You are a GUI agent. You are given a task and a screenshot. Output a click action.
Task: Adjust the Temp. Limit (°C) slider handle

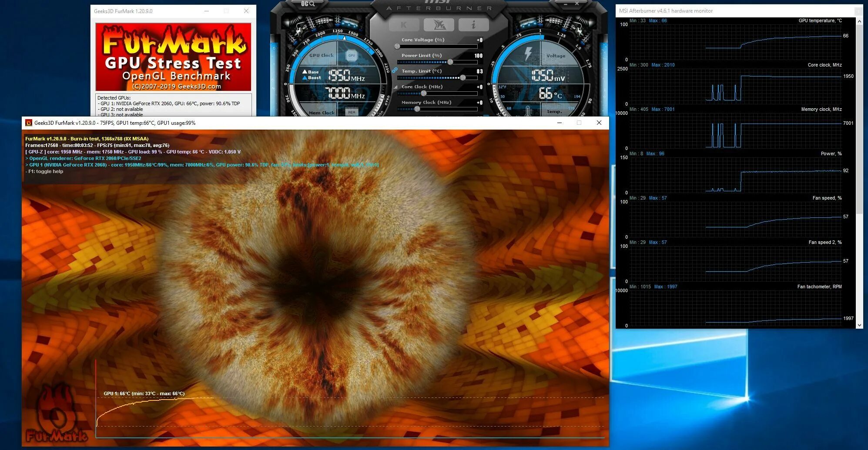463,77
